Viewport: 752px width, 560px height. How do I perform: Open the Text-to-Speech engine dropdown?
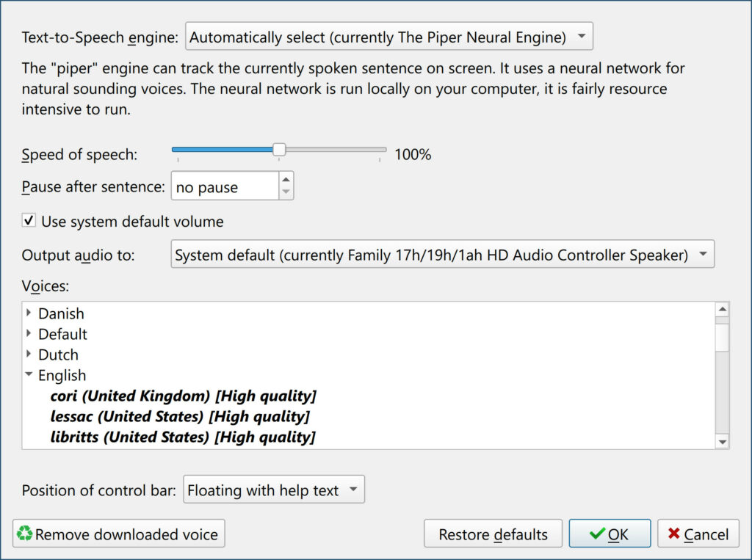pyautogui.click(x=388, y=36)
